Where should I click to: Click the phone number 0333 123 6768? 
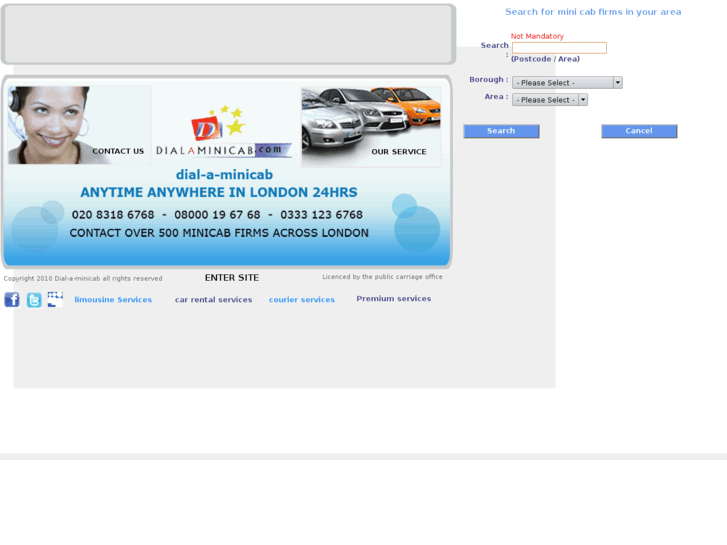[x=321, y=215]
